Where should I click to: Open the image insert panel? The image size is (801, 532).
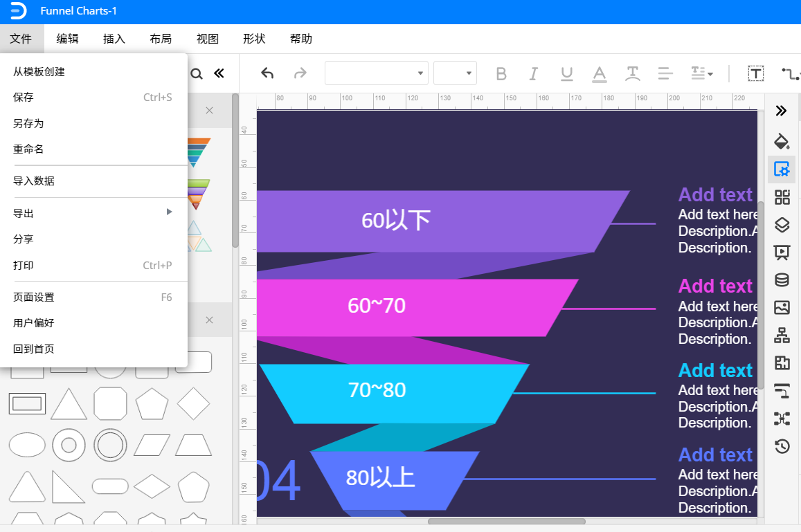(782, 307)
